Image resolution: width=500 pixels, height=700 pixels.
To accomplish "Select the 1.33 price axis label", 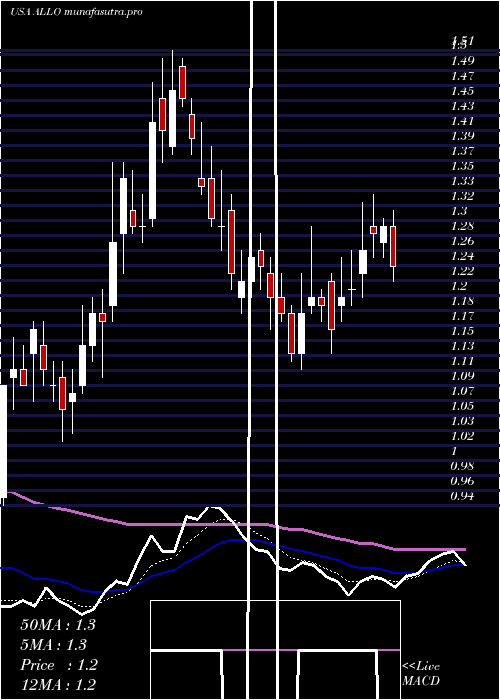I will click(462, 181).
